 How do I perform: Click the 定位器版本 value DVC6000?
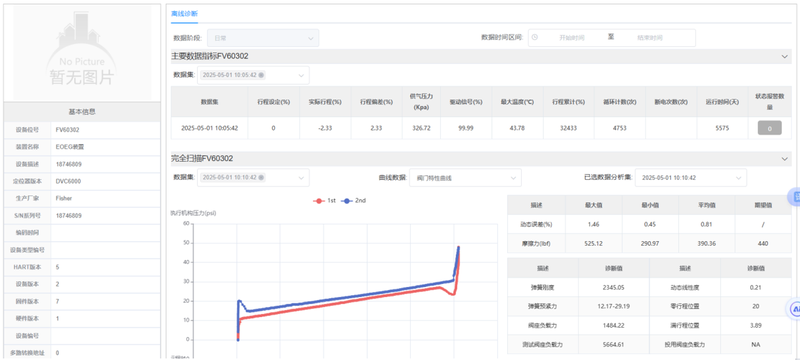[x=68, y=181]
